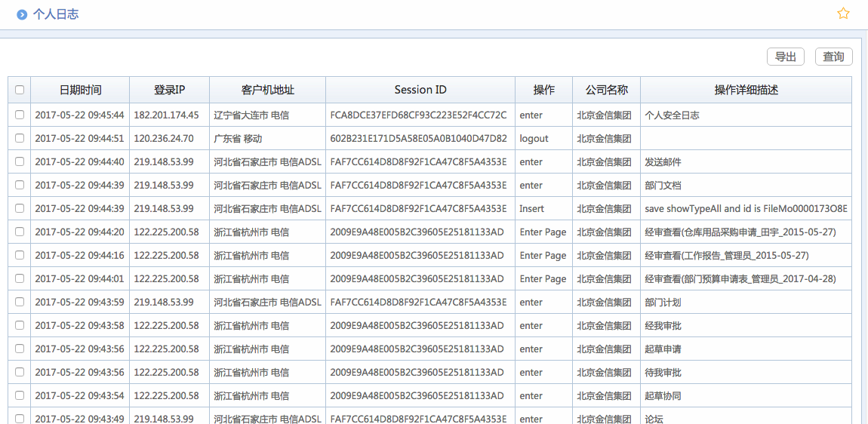
Task: Click the favorite star icon
Action: pos(843,14)
